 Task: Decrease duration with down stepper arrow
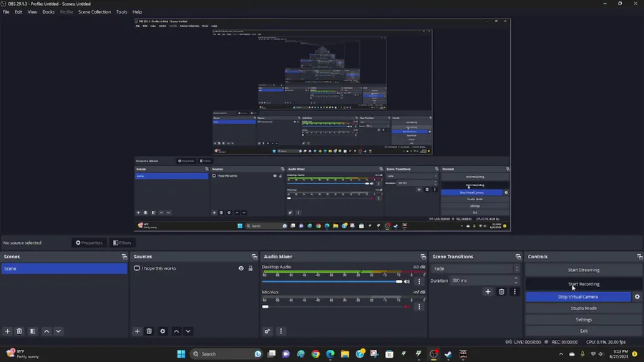click(516, 283)
